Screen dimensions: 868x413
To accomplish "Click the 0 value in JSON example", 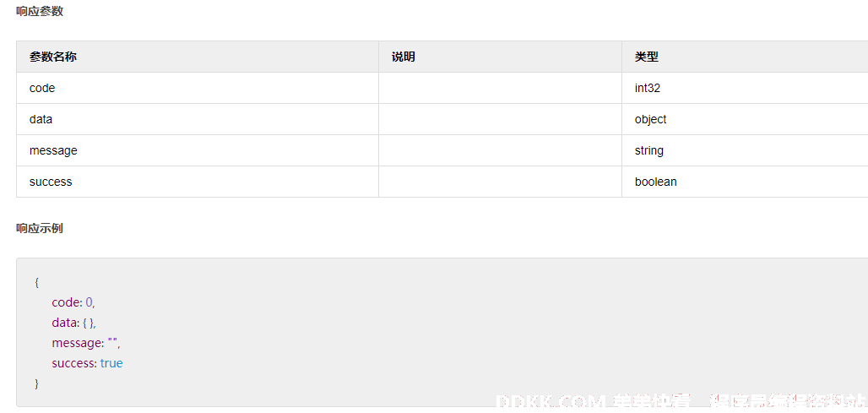I will pos(90,302).
